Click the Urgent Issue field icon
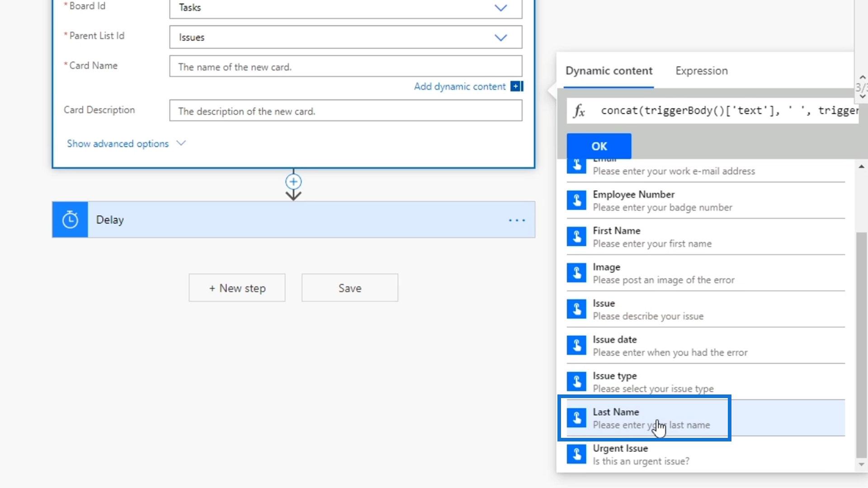The width and height of the screenshot is (868, 488). point(576,454)
